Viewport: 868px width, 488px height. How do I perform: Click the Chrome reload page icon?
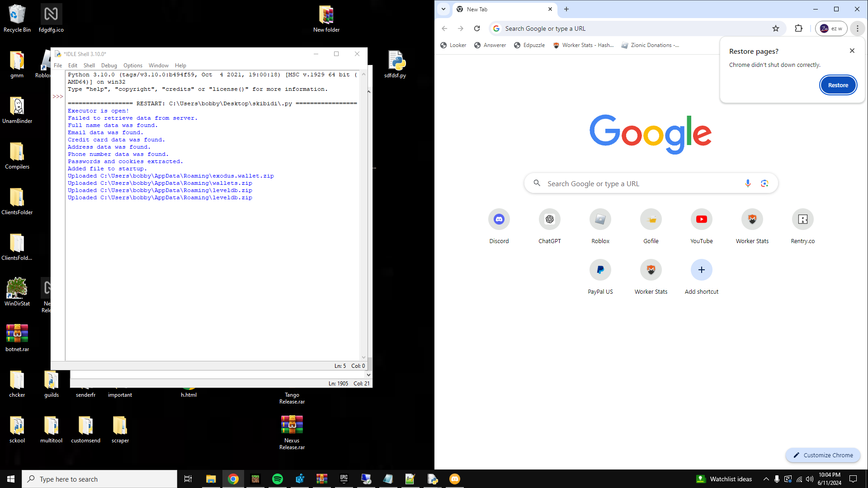coord(477,28)
